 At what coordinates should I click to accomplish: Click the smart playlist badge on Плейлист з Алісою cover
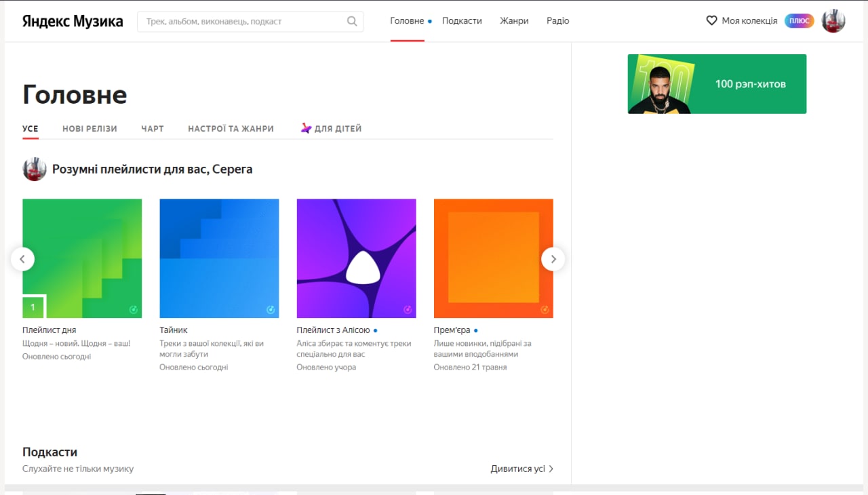tap(408, 310)
